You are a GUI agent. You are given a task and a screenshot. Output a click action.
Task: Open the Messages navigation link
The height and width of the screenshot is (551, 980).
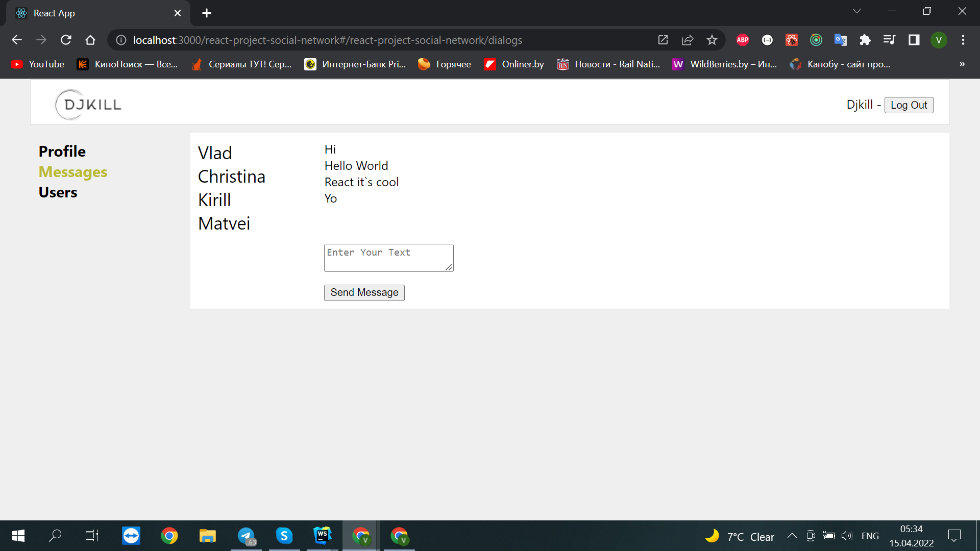(x=73, y=172)
